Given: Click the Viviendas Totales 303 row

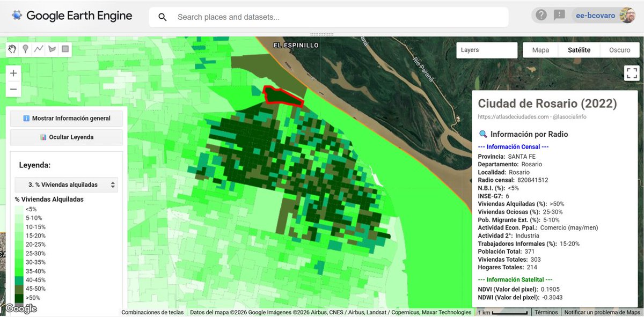Looking at the screenshot, I should 509,259.
